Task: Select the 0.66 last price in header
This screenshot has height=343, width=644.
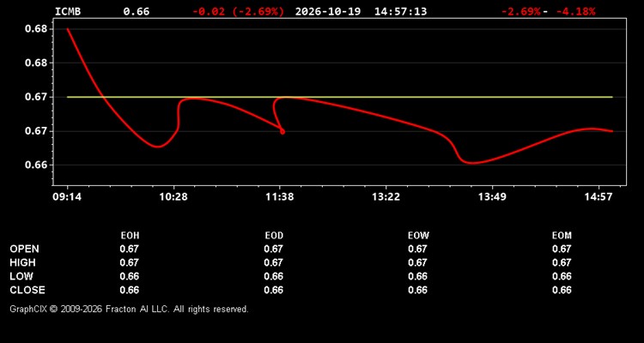Action: (x=137, y=11)
